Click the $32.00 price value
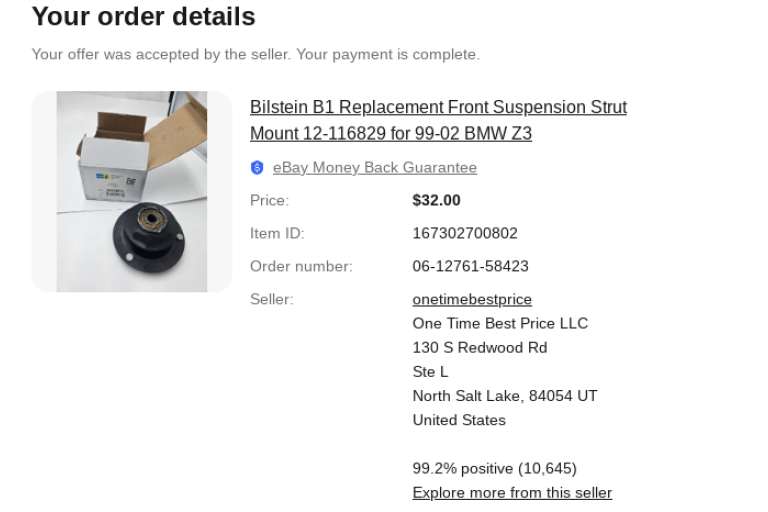 [436, 200]
